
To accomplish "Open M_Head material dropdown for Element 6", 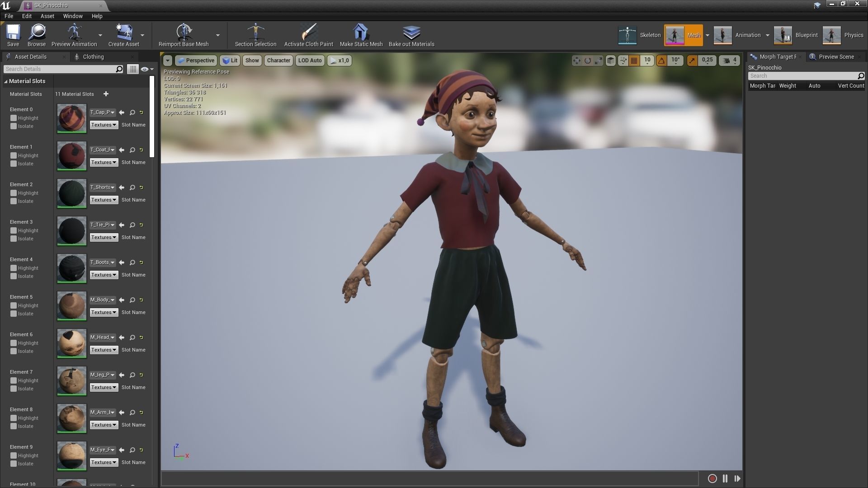I will coord(103,338).
